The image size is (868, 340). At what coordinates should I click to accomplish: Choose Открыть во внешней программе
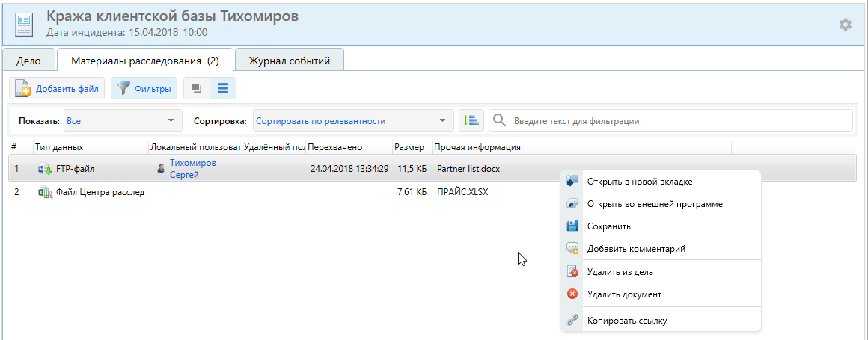pyautogui.click(x=661, y=204)
